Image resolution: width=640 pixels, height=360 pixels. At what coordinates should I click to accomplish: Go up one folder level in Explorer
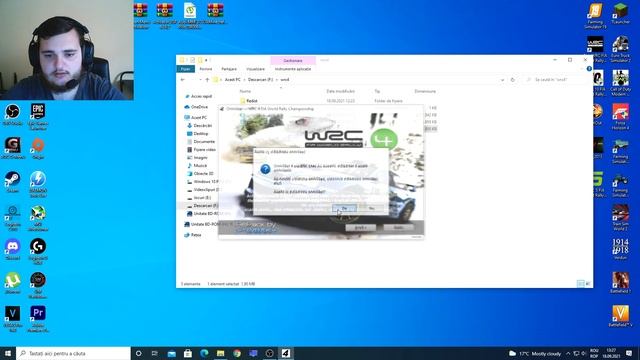click(207, 80)
